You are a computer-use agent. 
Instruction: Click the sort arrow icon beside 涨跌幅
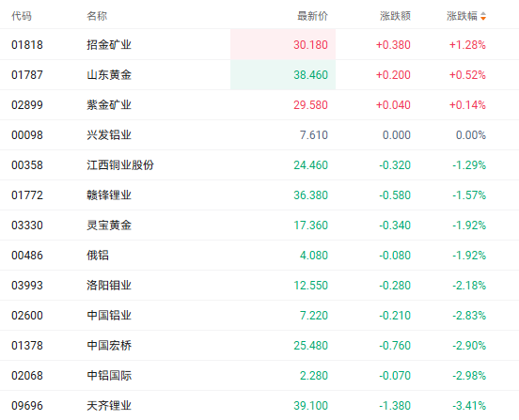pyautogui.click(x=483, y=16)
